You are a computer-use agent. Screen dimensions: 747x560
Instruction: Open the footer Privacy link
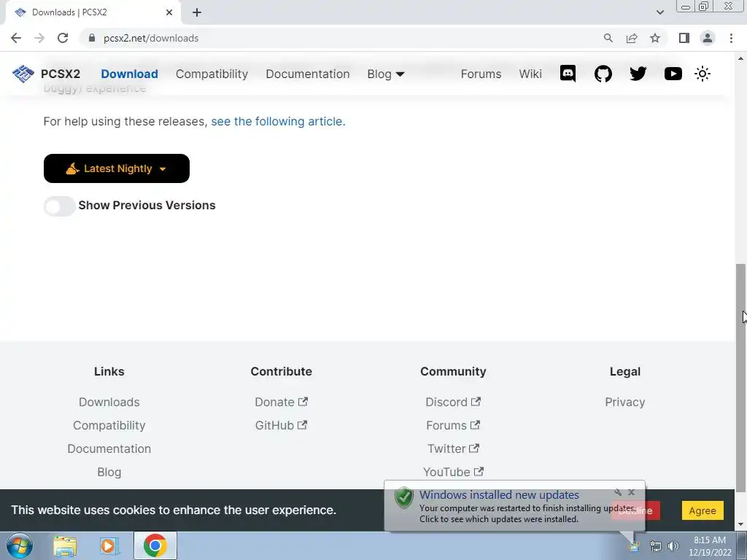[x=625, y=402]
